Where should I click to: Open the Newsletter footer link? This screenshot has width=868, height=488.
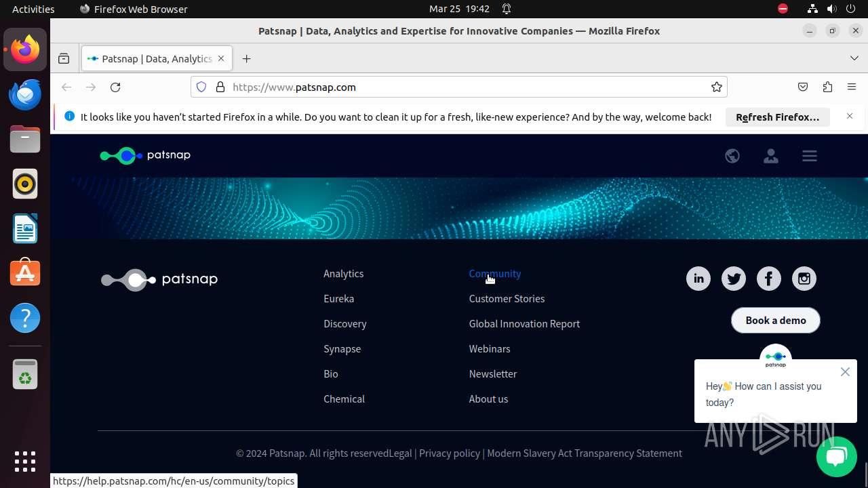pyautogui.click(x=493, y=374)
